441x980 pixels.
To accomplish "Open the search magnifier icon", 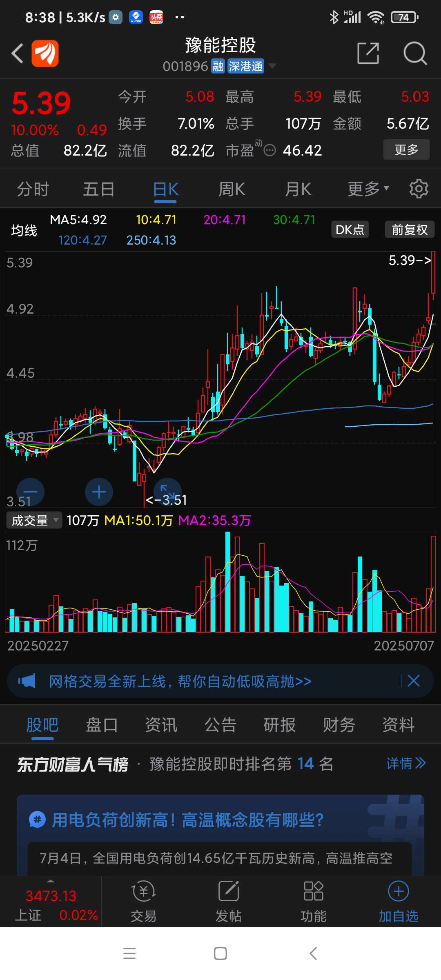I will coord(415,53).
